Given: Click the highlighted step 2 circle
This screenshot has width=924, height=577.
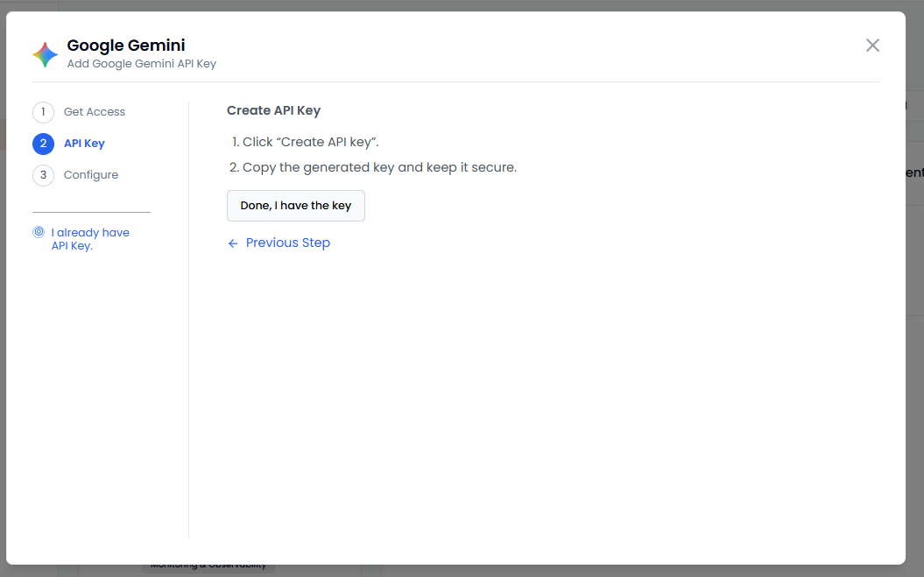Looking at the screenshot, I should point(43,144).
